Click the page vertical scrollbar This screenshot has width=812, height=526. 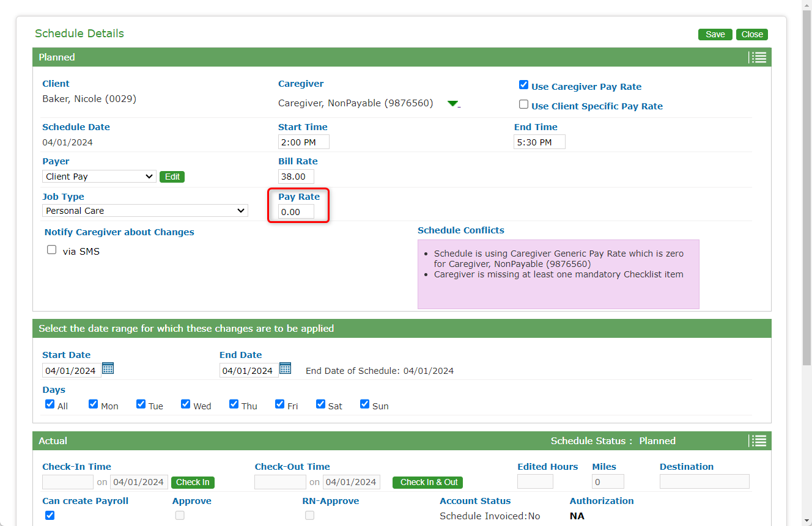(806, 183)
